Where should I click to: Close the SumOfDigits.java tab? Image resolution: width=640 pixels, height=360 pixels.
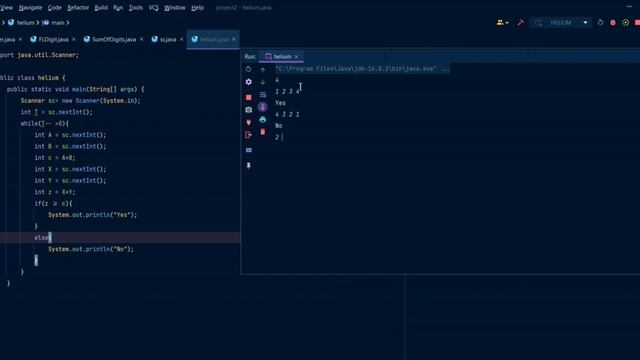pos(141,39)
